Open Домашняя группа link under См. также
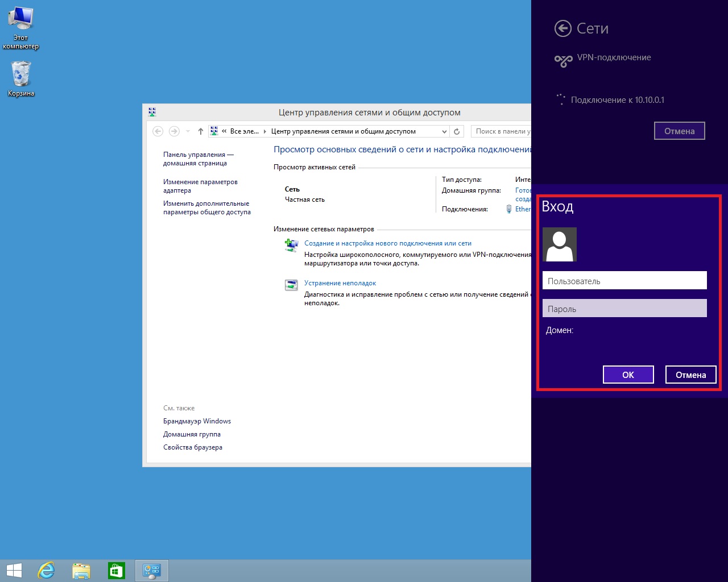The image size is (728, 582). (x=192, y=434)
